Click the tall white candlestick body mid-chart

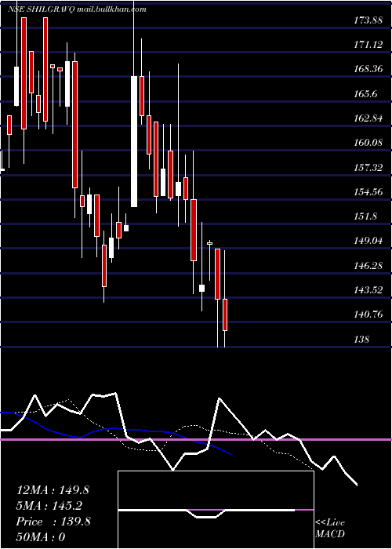pyautogui.click(x=134, y=141)
